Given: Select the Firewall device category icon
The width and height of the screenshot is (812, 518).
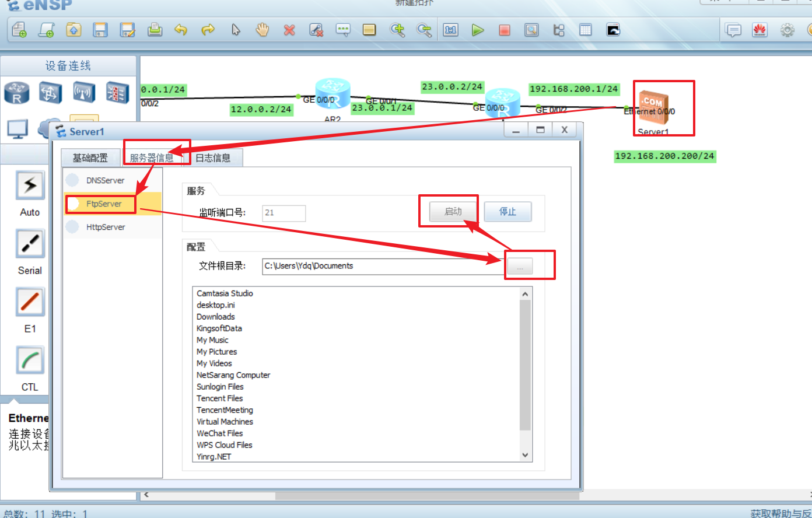Looking at the screenshot, I should [117, 93].
